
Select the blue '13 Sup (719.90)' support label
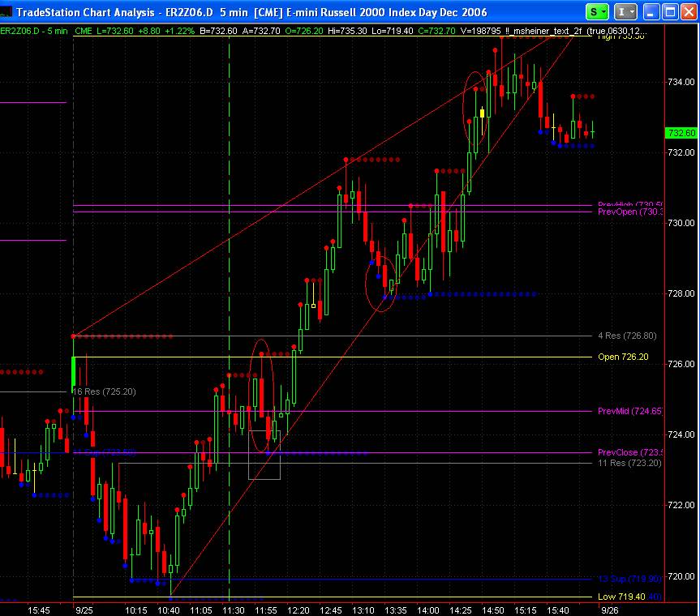click(629, 579)
